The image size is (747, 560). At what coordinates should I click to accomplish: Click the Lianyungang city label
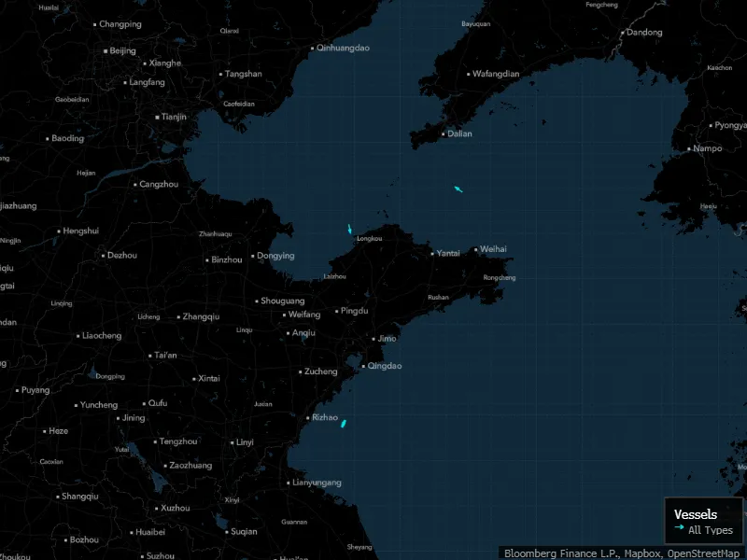click(x=317, y=483)
